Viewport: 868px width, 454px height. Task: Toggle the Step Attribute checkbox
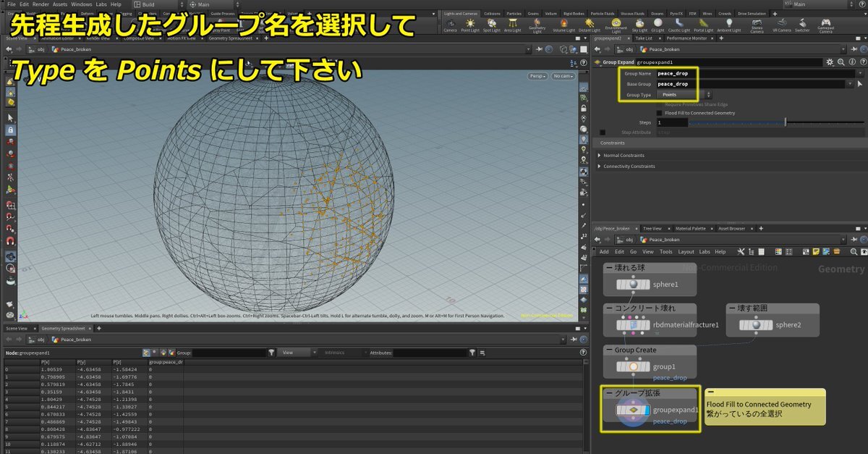pos(603,133)
